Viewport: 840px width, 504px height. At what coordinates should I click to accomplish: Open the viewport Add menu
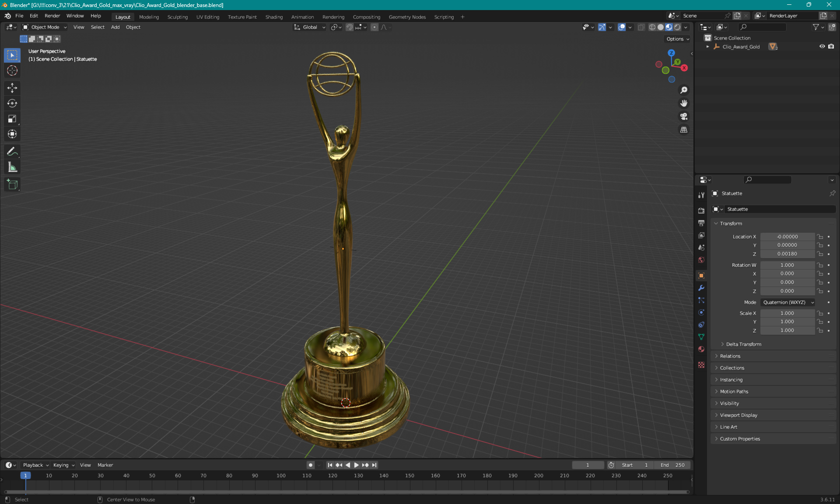(x=115, y=27)
